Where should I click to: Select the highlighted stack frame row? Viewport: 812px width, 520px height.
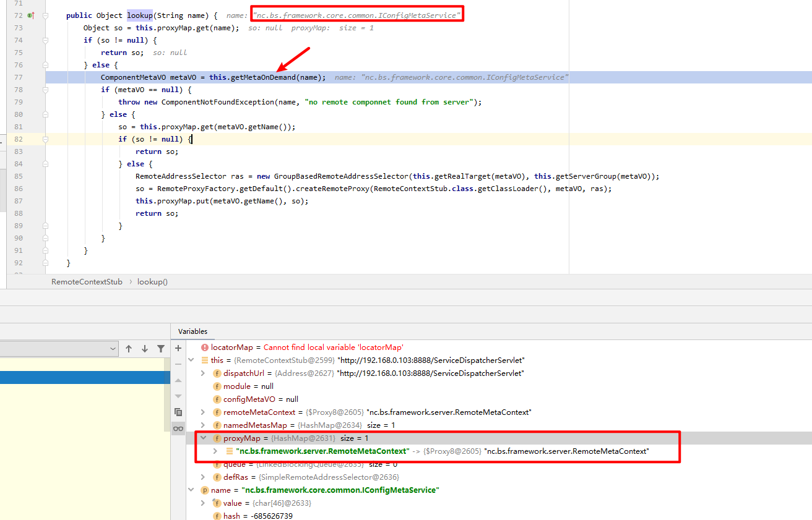point(85,377)
